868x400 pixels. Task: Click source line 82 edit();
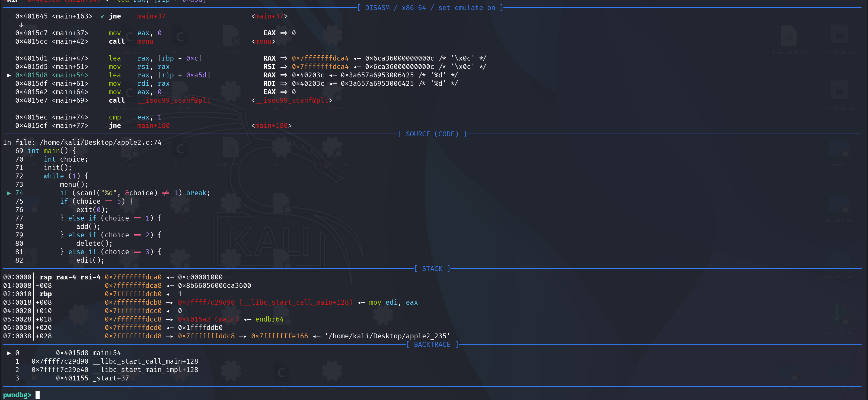click(x=90, y=260)
